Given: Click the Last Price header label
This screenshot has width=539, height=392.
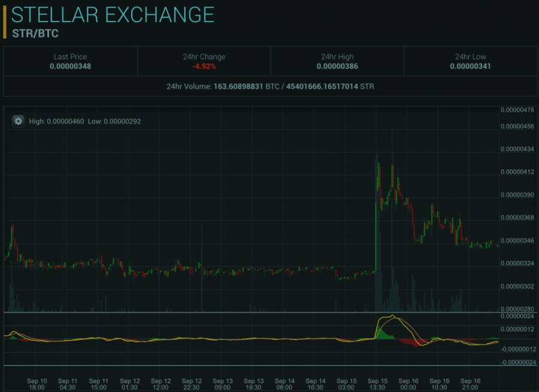Looking at the screenshot, I should (x=71, y=57).
